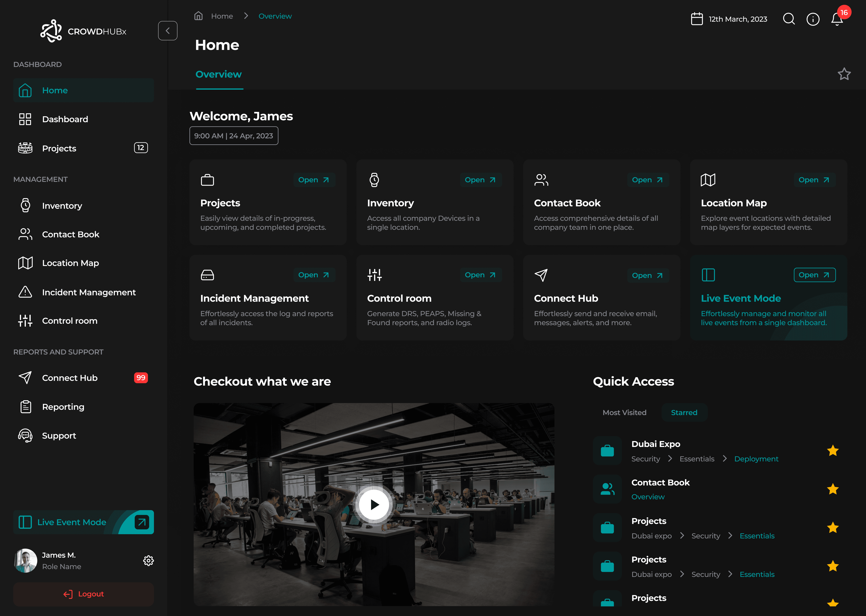Image resolution: width=866 pixels, height=616 pixels.
Task: Click the Dubai Expo title in Quick Access
Action: 656,444
